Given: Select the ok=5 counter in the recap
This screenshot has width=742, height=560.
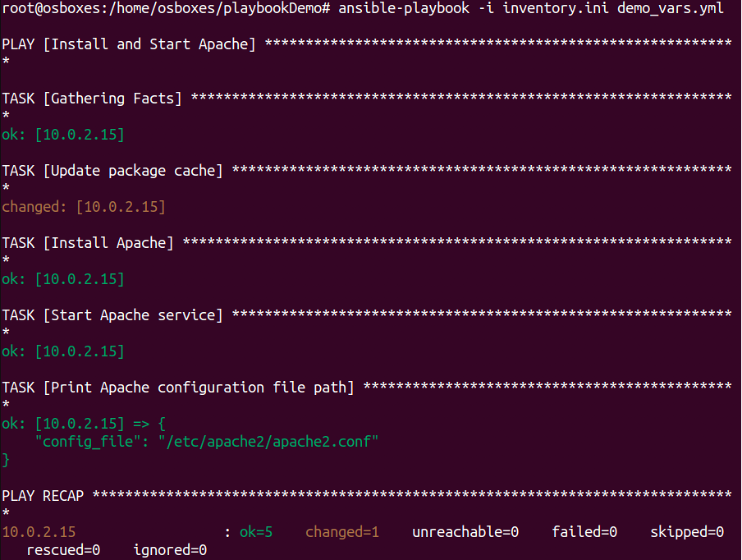Looking at the screenshot, I should (x=255, y=531).
